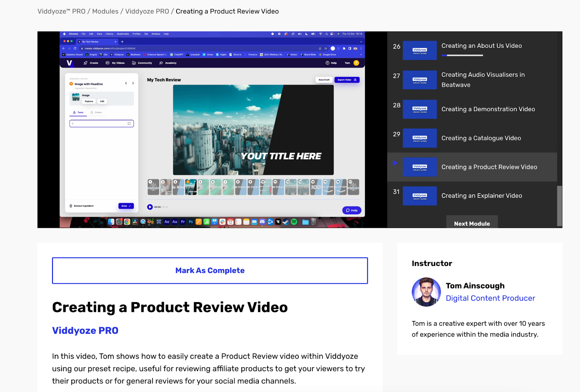Open the blue Viddyoze PRO heading link
The width and height of the screenshot is (580, 392).
click(x=85, y=330)
